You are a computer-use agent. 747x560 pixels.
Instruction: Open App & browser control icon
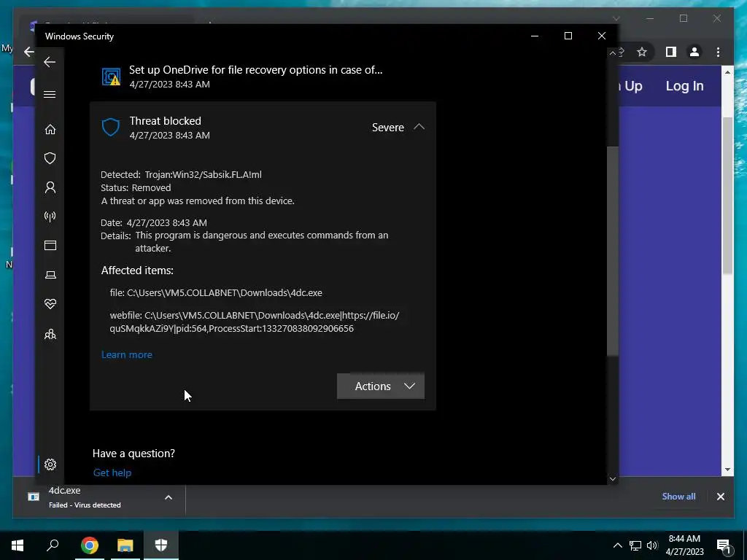coord(50,245)
